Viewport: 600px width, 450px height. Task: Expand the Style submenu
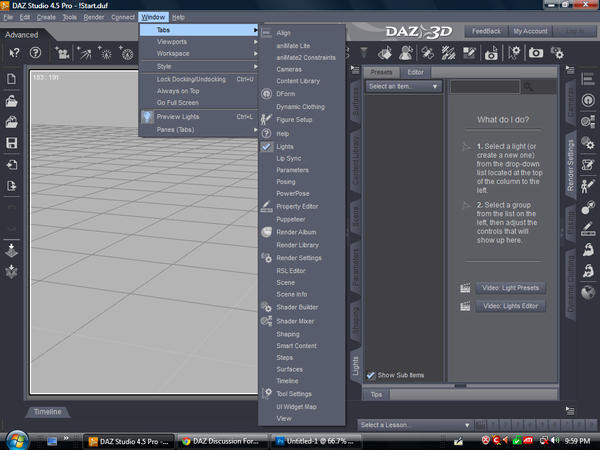click(x=199, y=67)
